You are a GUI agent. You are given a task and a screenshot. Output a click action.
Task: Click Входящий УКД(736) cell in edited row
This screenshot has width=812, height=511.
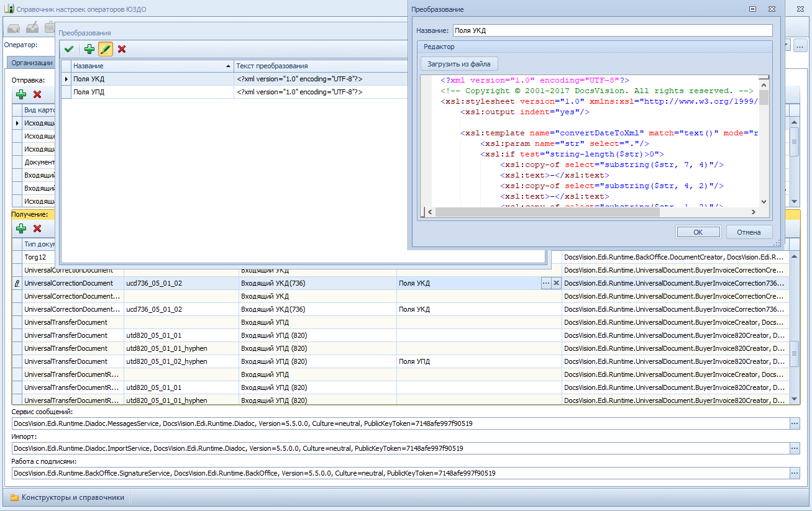click(317, 283)
